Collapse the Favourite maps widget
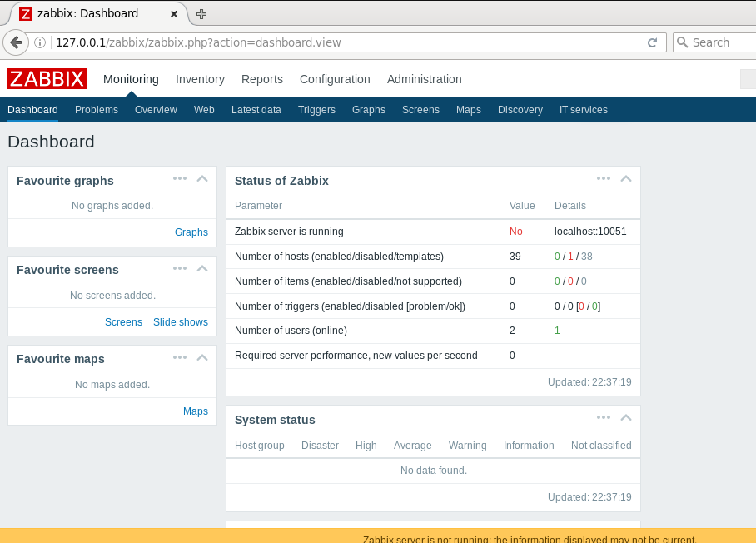Screen dimensions: 756x543 click(x=202, y=357)
